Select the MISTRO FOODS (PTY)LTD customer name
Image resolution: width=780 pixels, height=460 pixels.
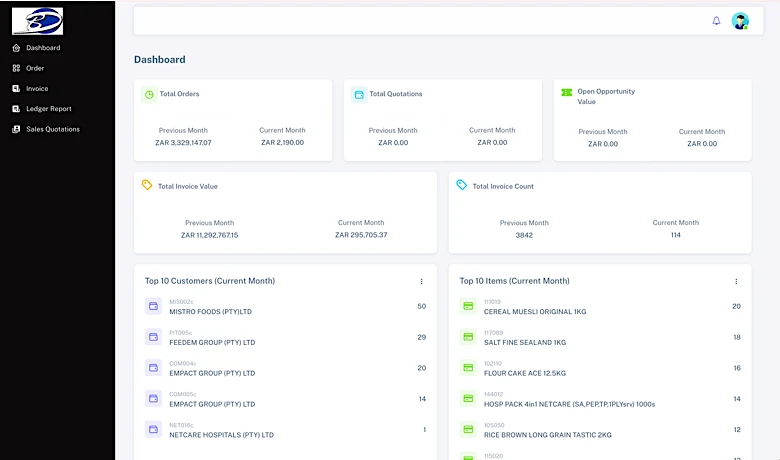tap(210, 312)
